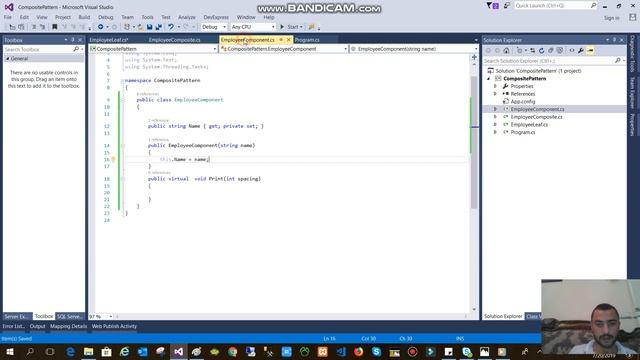Click the Refresh icon in Solution Explorer
Viewport: 640px width, 360px height.
[x=542, y=51]
